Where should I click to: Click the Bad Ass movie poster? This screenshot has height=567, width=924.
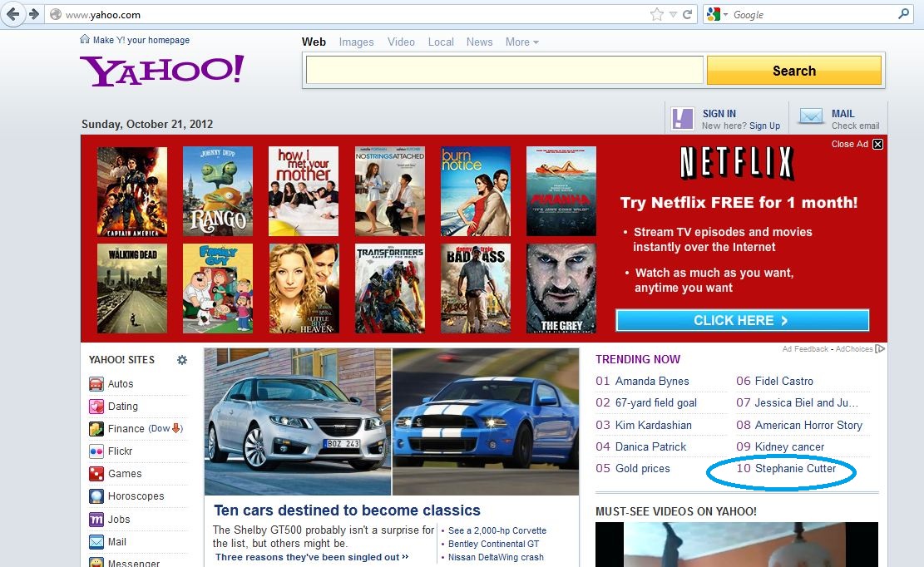tap(476, 288)
